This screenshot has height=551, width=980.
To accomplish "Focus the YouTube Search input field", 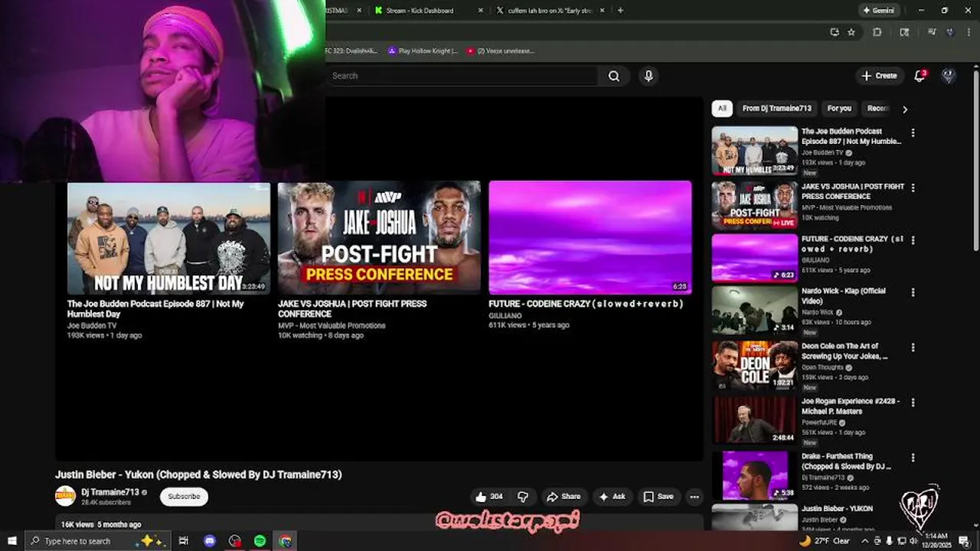I will [462, 76].
